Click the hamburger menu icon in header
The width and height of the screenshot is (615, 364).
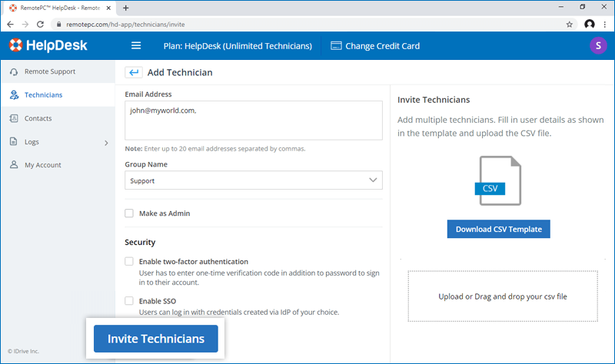click(136, 45)
